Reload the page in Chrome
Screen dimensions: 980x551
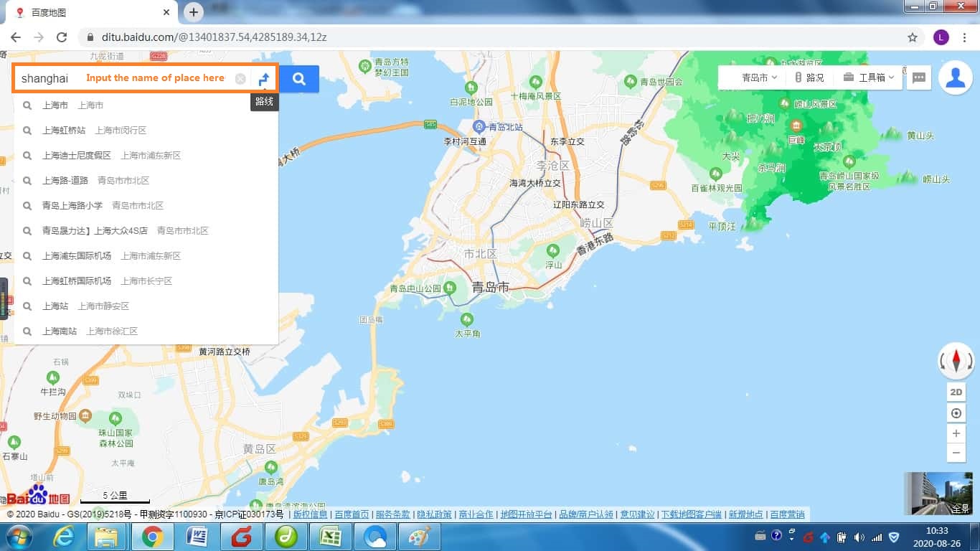[62, 37]
